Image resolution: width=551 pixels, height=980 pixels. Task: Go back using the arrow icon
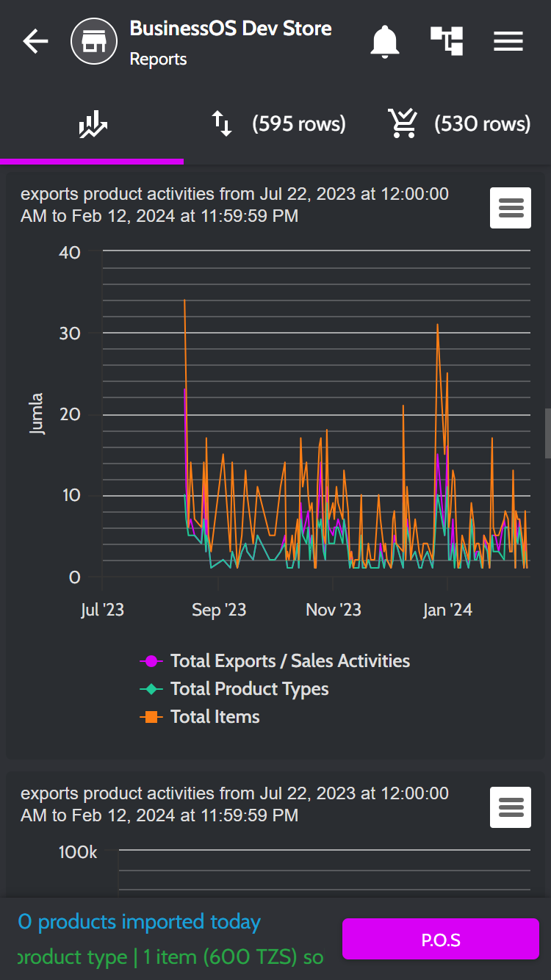tap(35, 42)
